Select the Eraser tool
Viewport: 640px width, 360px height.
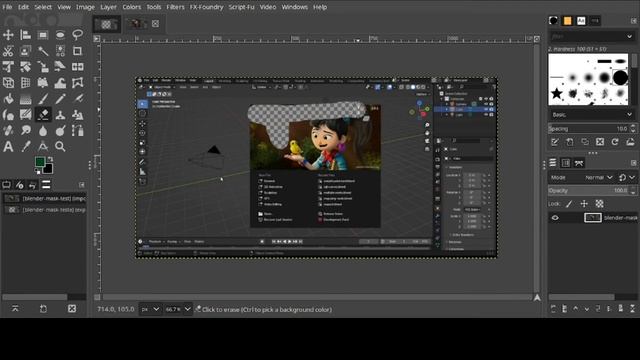click(43, 115)
